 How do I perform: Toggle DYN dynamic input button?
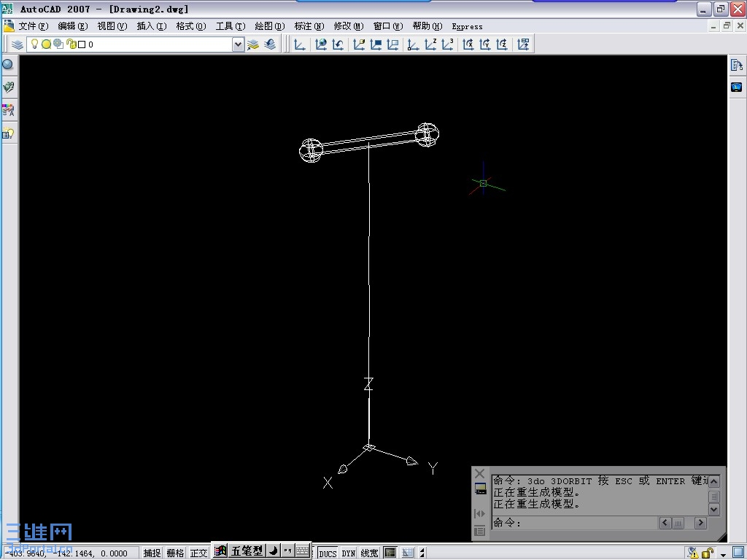click(349, 553)
